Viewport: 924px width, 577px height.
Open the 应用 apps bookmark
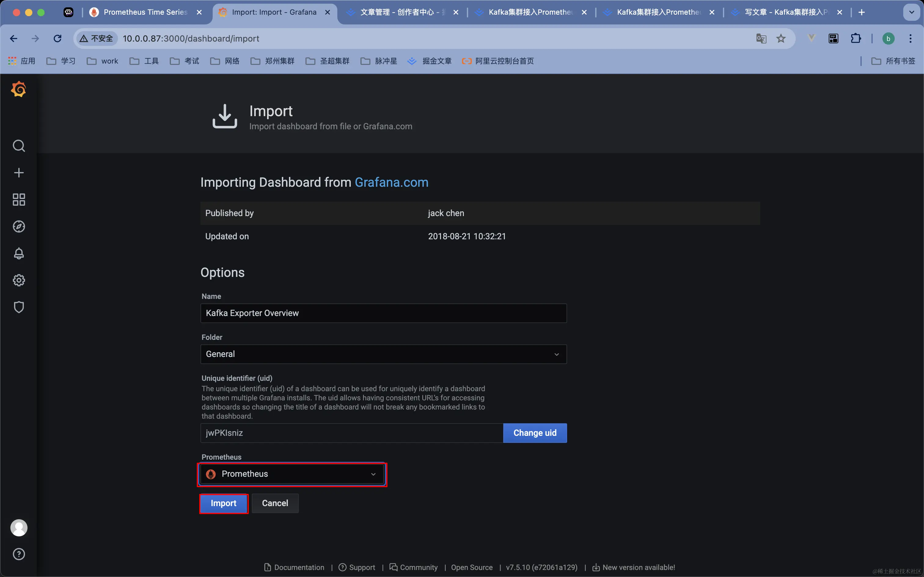click(22, 61)
